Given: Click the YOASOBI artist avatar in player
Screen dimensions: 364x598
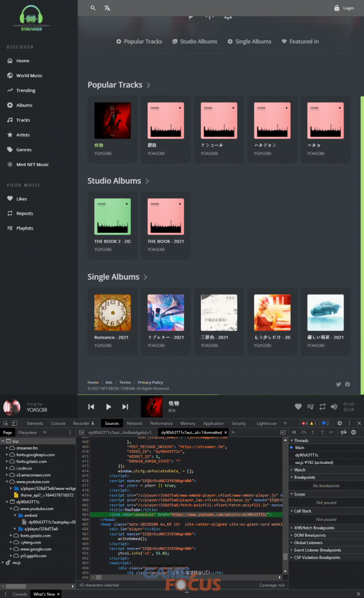Looking at the screenshot, I should (x=12, y=407).
